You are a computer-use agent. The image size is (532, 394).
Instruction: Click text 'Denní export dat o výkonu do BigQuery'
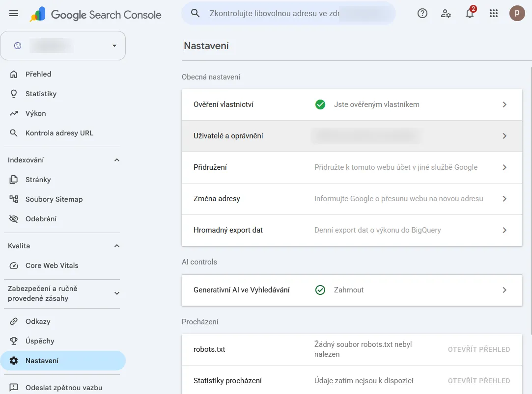(378, 231)
